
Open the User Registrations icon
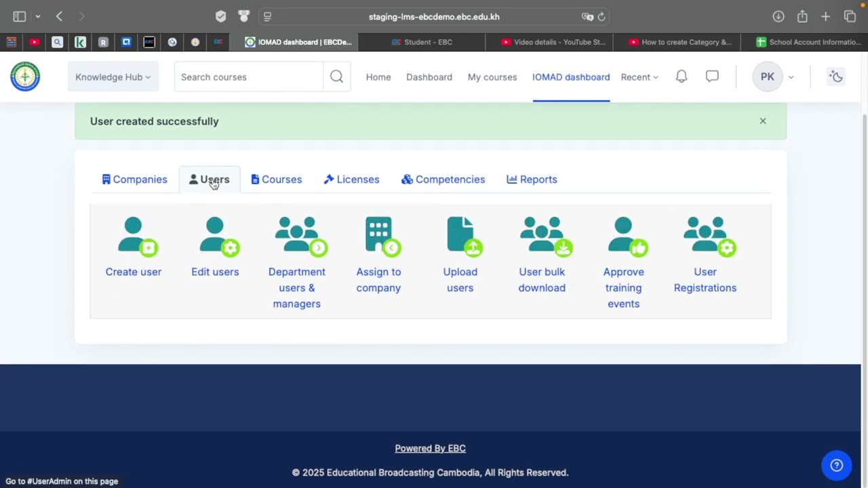tap(710, 237)
